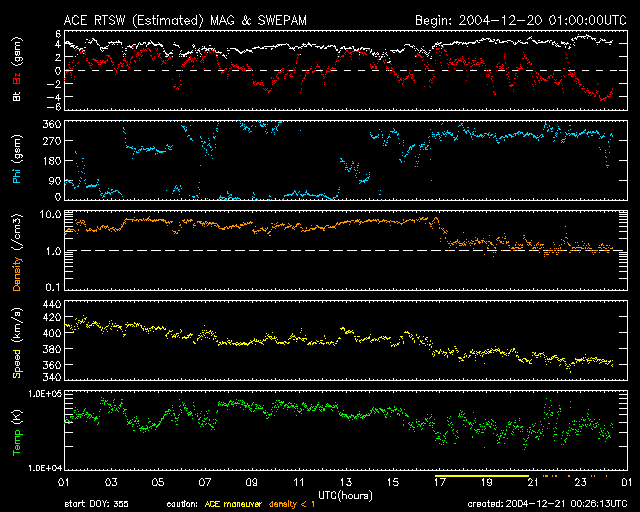Click the green 'Temp (K)' axis label
This screenshot has height=512, width=640.
16,432
